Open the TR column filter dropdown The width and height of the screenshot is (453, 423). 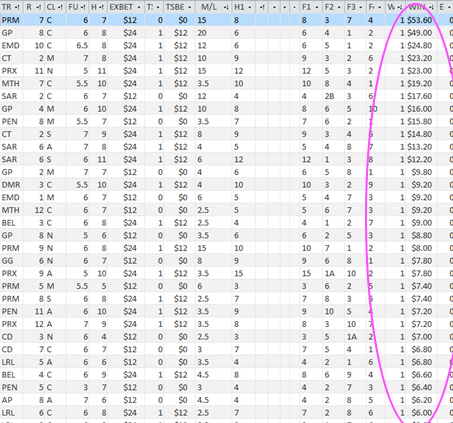[x=17, y=7]
